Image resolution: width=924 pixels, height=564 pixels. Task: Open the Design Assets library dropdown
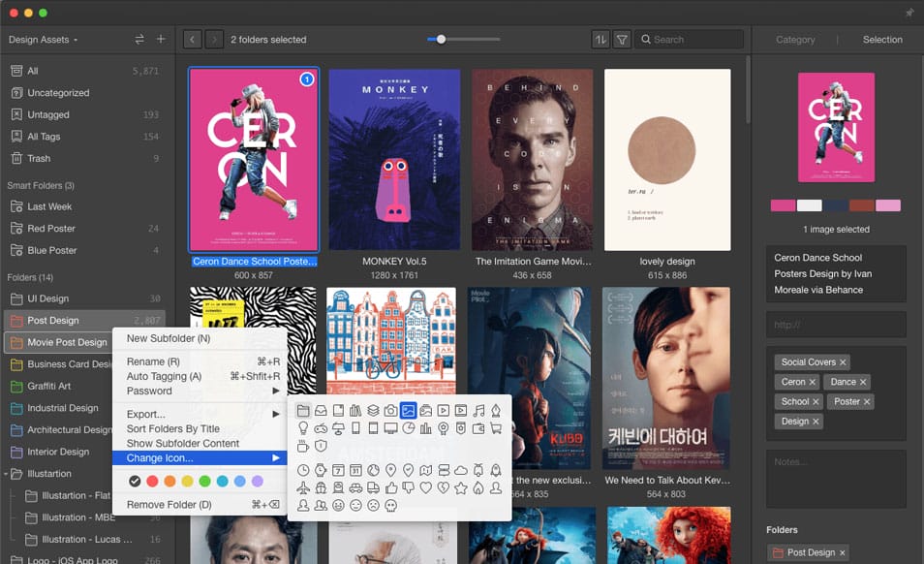click(44, 40)
